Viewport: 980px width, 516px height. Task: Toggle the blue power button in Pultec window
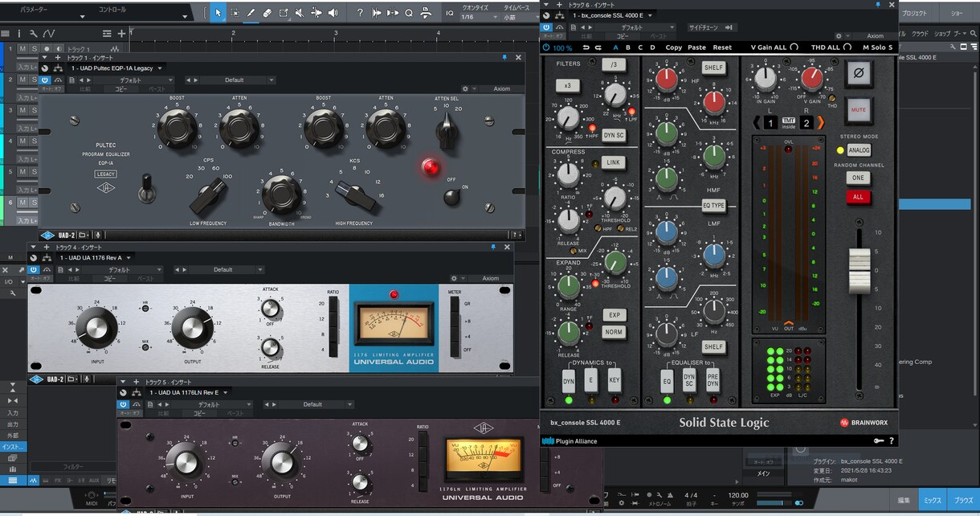point(45,80)
